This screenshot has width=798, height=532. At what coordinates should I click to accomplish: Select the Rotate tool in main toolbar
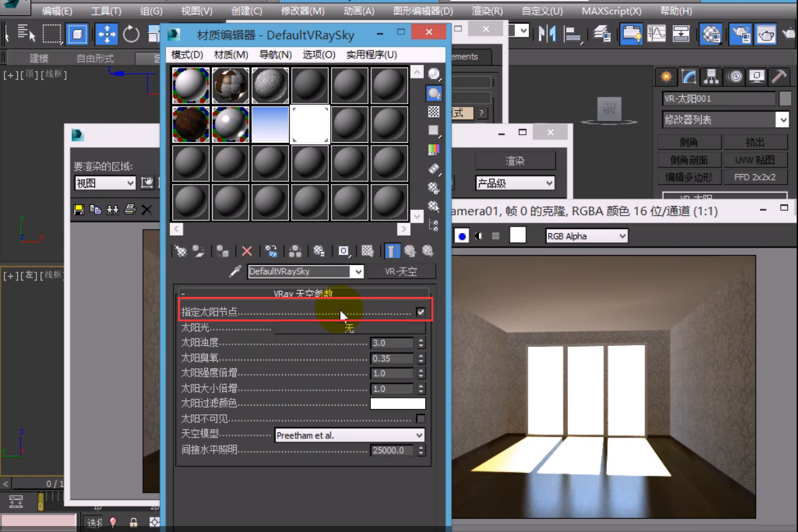coord(131,34)
